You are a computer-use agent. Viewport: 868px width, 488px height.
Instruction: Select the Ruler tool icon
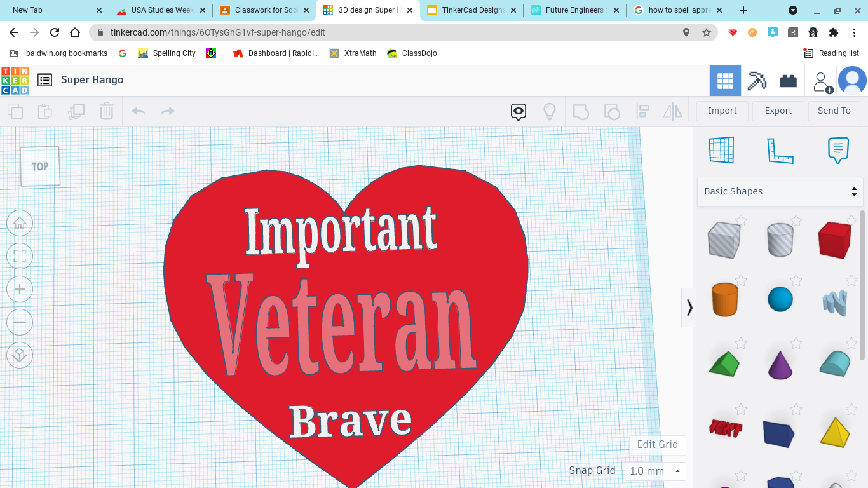click(780, 151)
